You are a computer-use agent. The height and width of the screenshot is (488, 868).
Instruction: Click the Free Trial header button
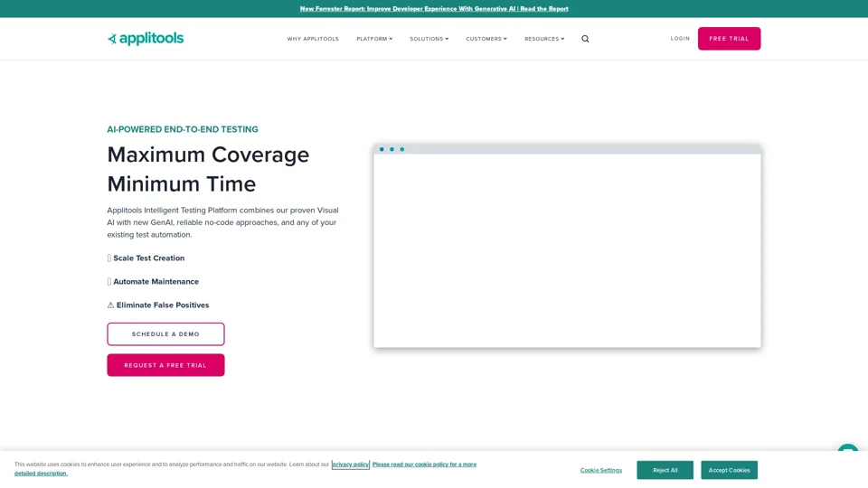tap(729, 39)
